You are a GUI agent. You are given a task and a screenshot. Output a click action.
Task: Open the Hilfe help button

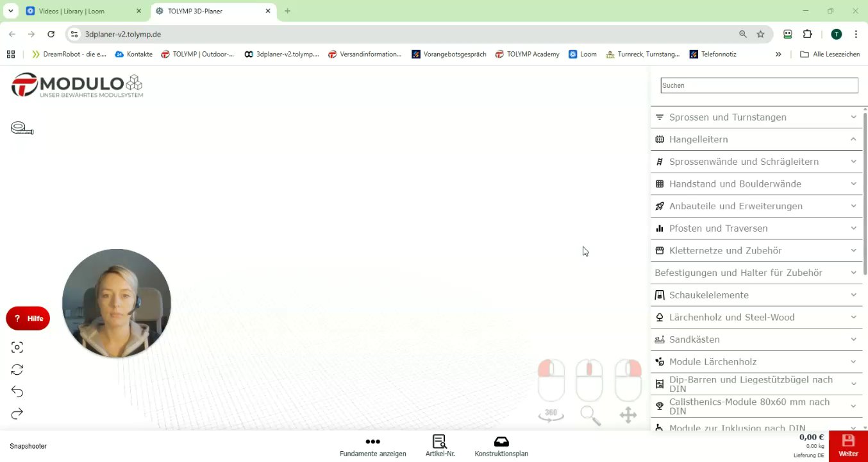pyautogui.click(x=28, y=318)
